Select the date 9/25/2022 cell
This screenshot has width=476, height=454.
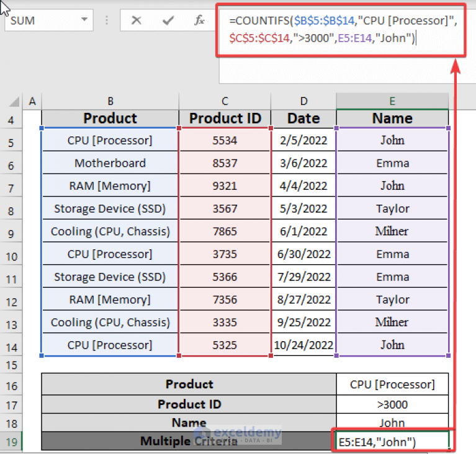pos(303,323)
